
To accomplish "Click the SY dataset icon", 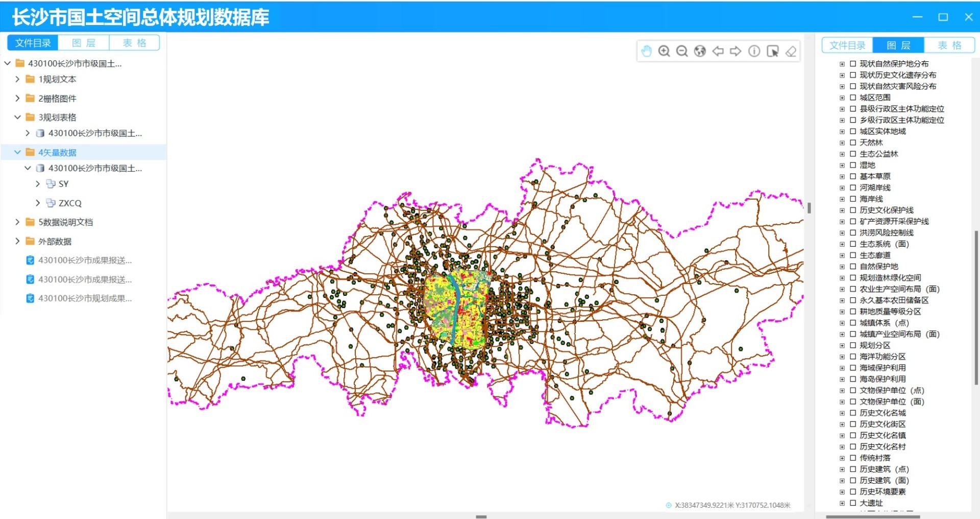I will pos(51,184).
